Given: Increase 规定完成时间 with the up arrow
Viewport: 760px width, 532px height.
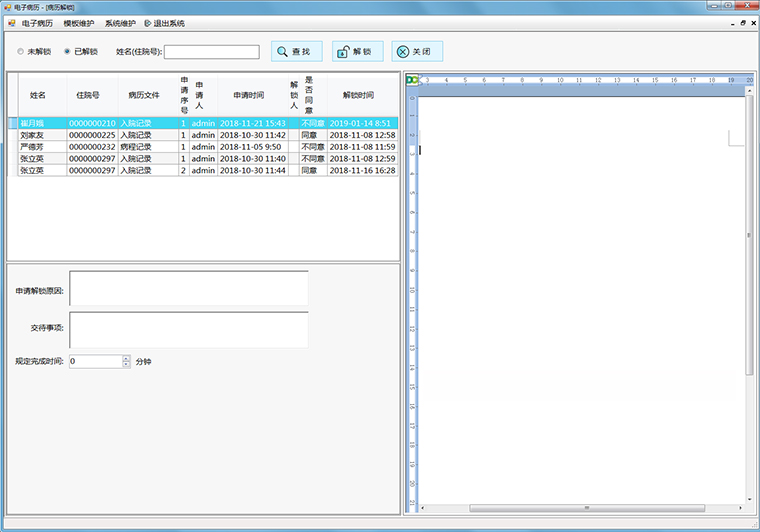Looking at the screenshot, I should (x=126, y=358).
